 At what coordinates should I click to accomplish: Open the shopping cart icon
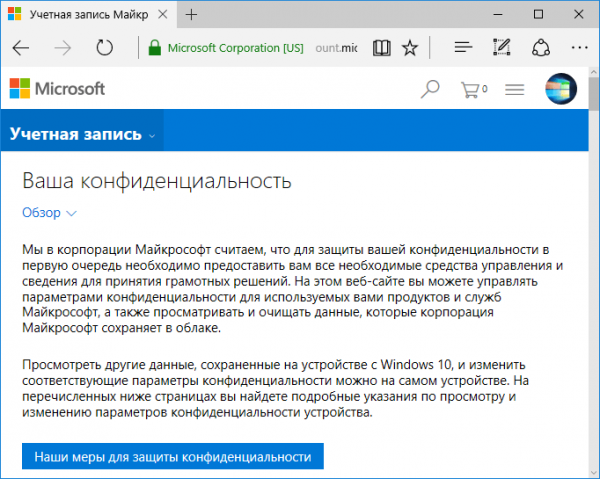473,89
